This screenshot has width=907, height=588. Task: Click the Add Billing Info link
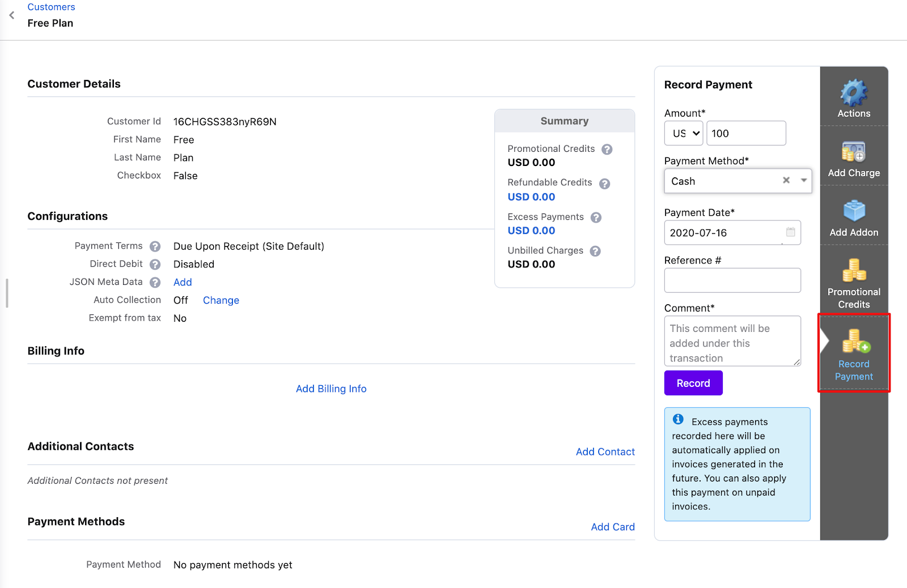[x=331, y=389]
